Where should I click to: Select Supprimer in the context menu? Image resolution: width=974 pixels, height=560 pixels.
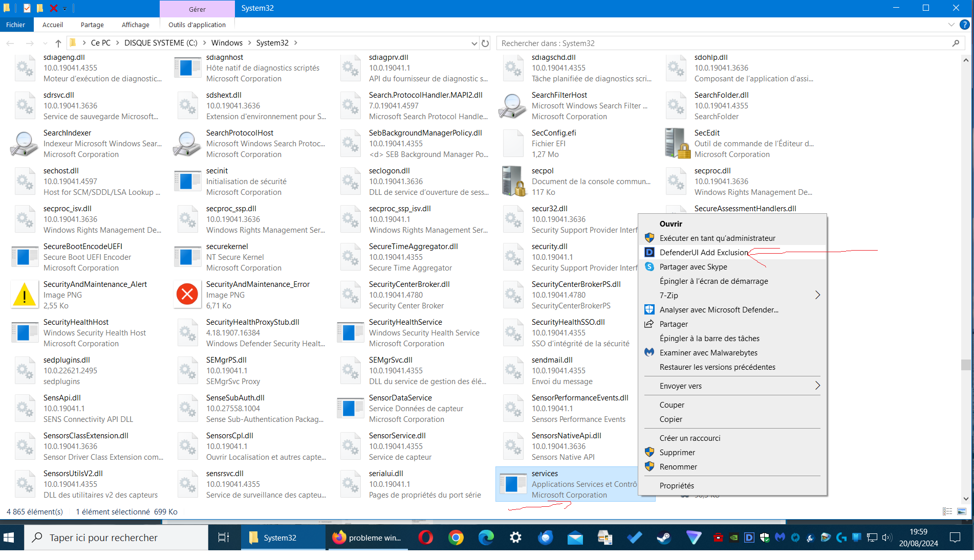click(732, 452)
